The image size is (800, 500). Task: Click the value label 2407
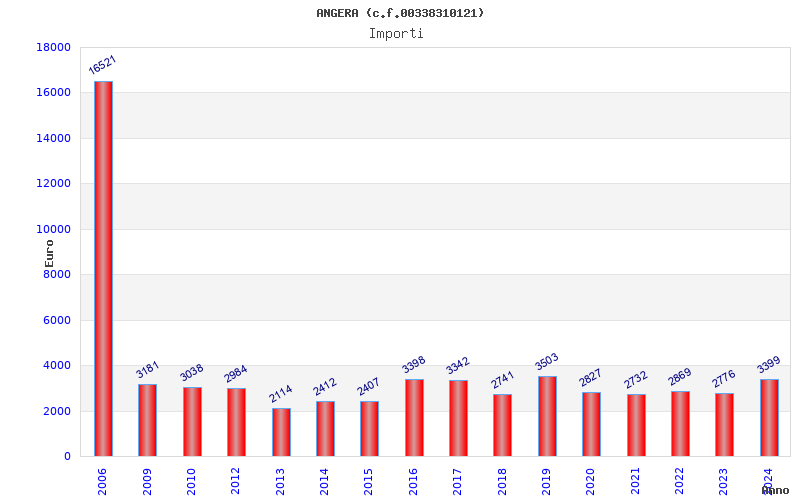coord(368,387)
